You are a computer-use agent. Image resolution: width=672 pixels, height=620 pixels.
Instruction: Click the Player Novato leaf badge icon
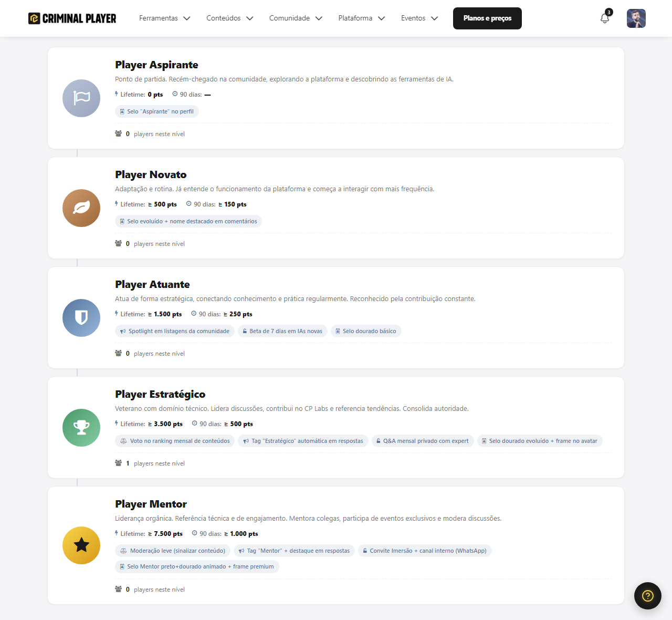[x=81, y=208]
